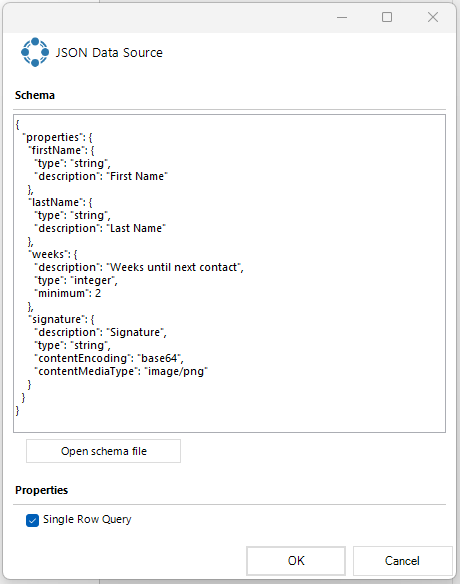Screen dimensions: 460x584
Task: Click the "Weeks until next contact" description line
Action: 139,267
